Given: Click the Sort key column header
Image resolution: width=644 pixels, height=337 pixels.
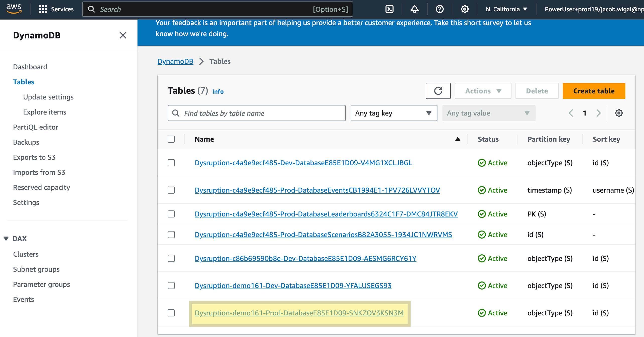Looking at the screenshot, I should (606, 139).
